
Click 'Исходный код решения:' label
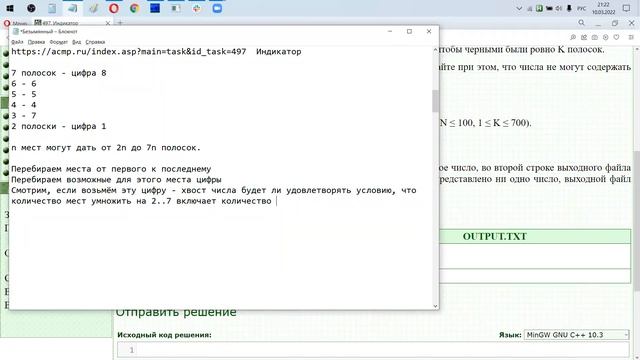164,335
